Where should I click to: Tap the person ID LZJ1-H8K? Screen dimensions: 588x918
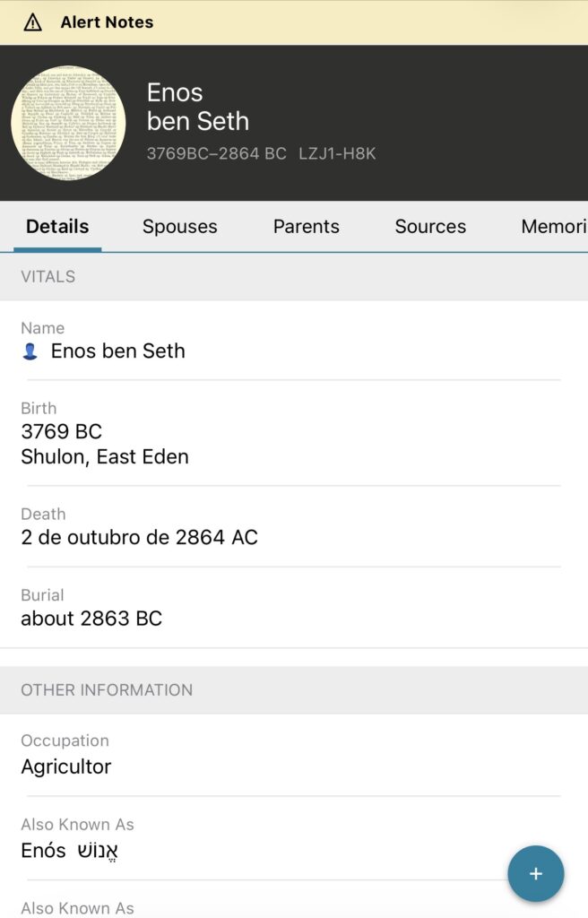pyautogui.click(x=337, y=153)
